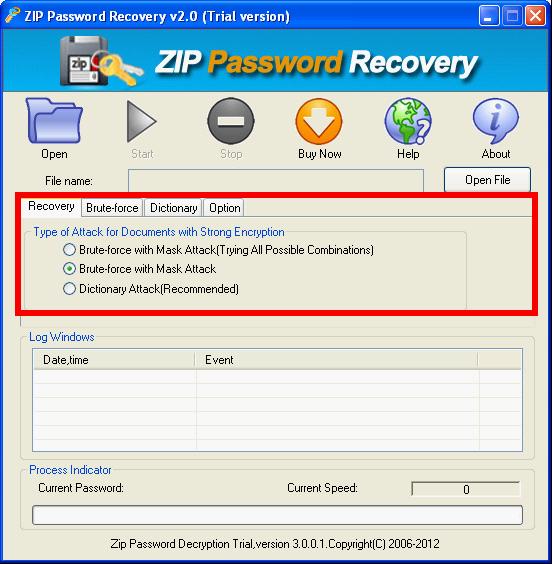
Task: Click the Event column header
Action: (x=337, y=360)
